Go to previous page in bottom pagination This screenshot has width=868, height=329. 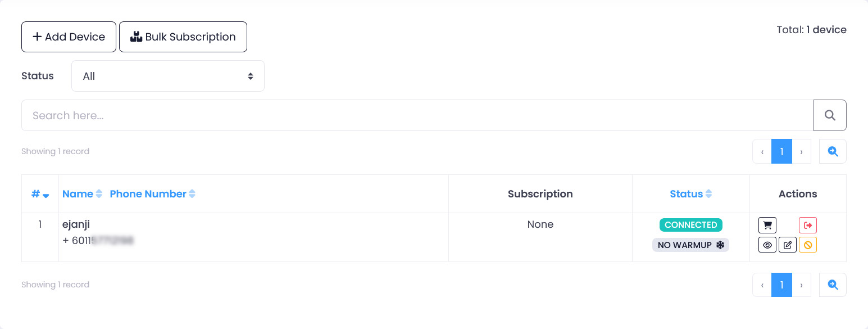pos(762,285)
